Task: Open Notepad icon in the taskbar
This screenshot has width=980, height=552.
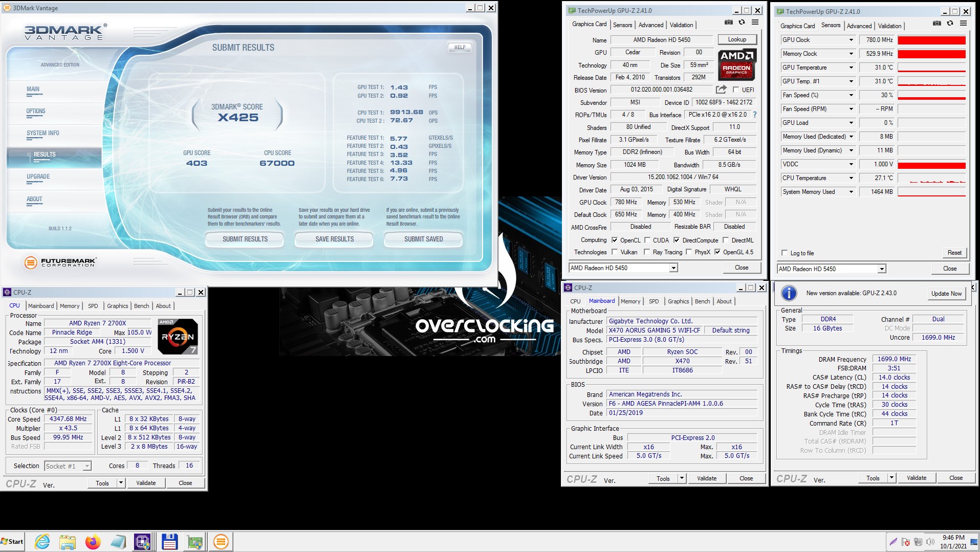Action: (118, 542)
